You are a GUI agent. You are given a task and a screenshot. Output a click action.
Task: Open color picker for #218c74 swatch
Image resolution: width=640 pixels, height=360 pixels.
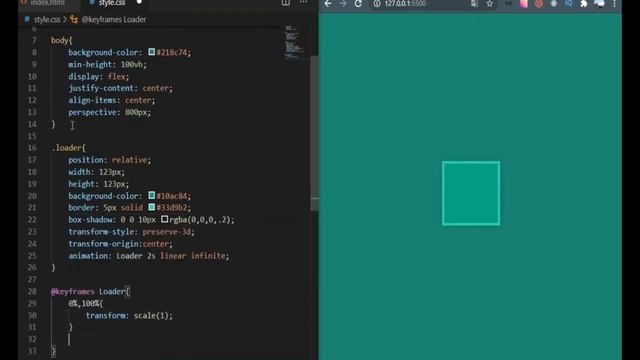151,52
